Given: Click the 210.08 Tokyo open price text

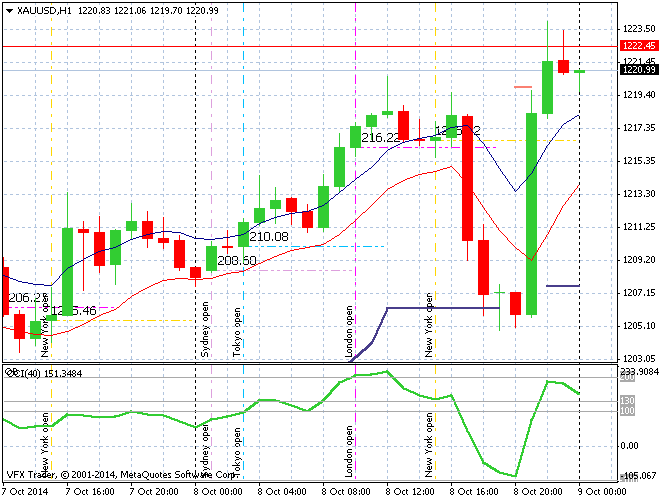Looking at the screenshot, I should 269,237.
